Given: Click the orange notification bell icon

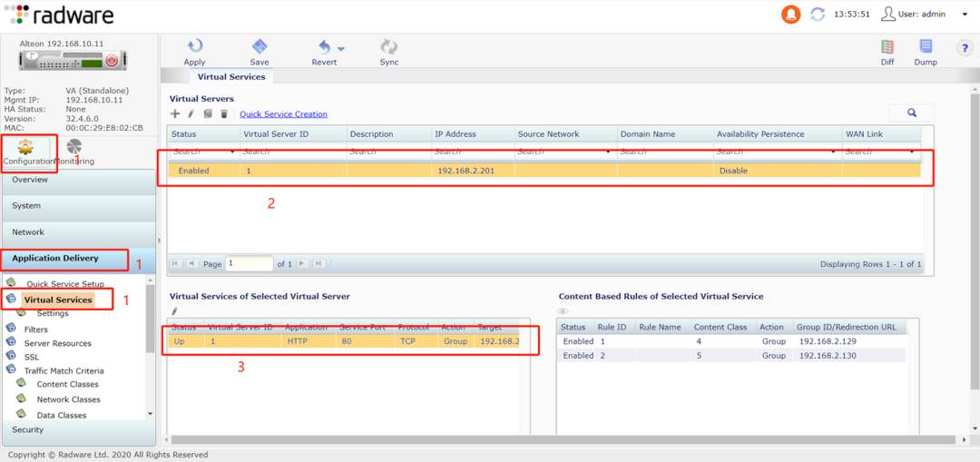Looking at the screenshot, I should point(790,15).
